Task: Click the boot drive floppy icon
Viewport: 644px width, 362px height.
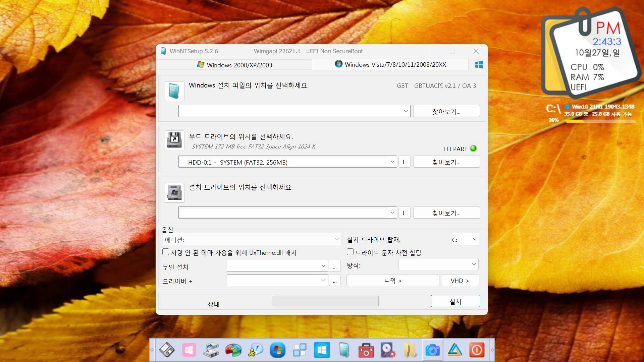Action: 174,140
